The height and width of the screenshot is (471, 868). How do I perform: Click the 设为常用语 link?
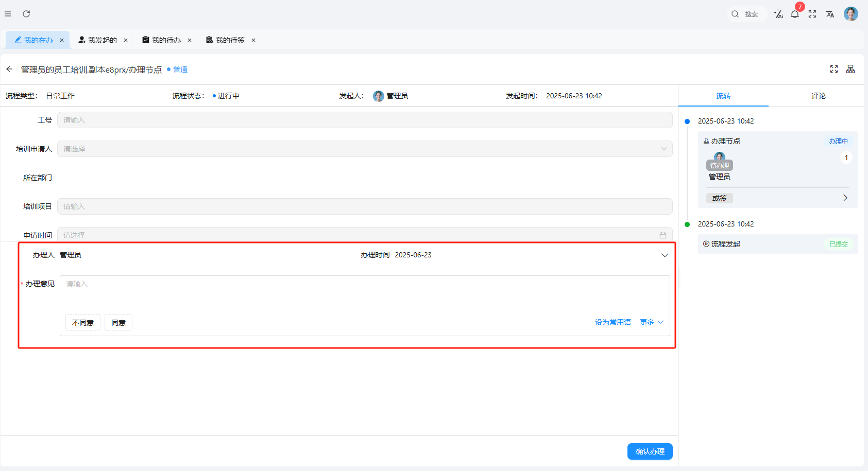612,322
